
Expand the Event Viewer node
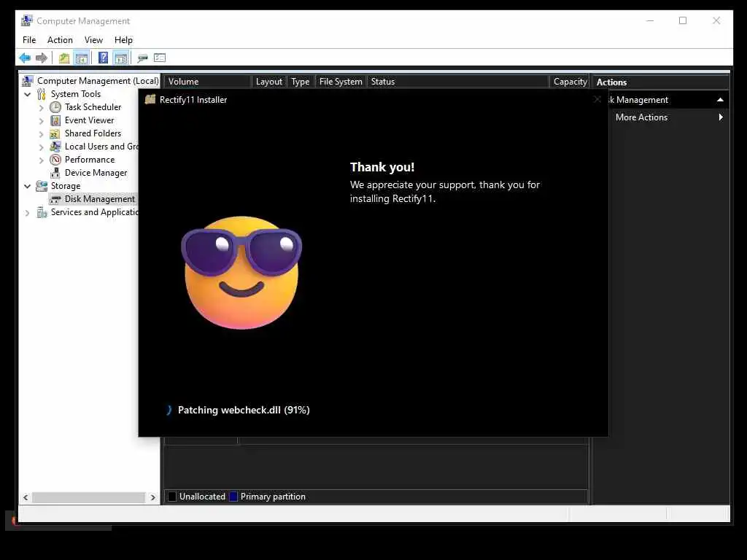42,121
